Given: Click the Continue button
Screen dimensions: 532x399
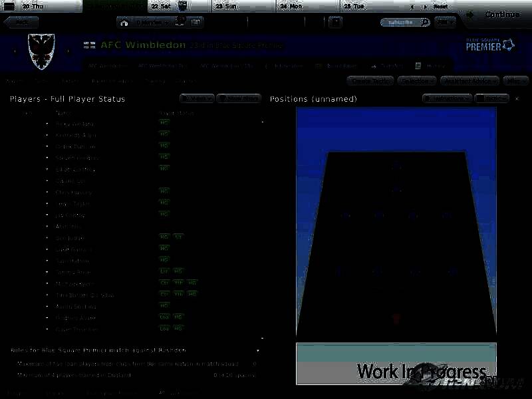Looking at the screenshot, I should pyautogui.click(x=501, y=15).
